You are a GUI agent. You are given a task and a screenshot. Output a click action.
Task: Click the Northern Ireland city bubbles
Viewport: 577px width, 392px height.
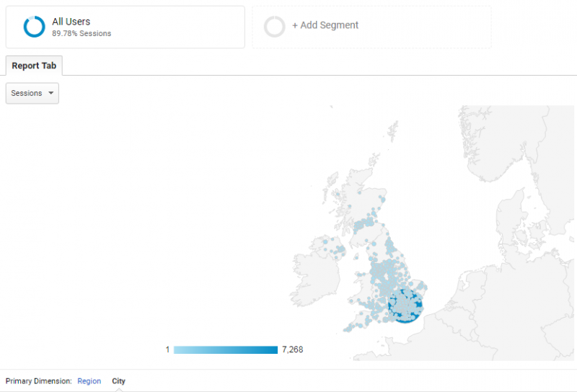pos(335,249)
